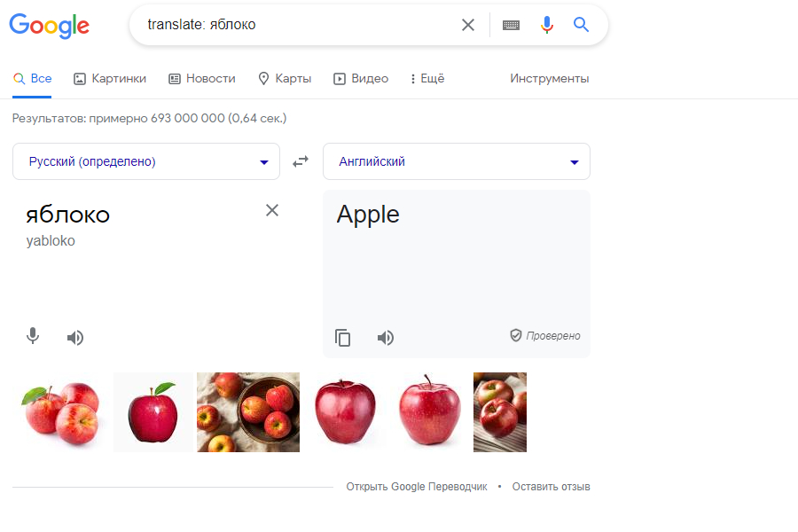Expand the Русский source language dropdown
The height and width of the screenshot is (532, 798).
(x=146, y=161)
